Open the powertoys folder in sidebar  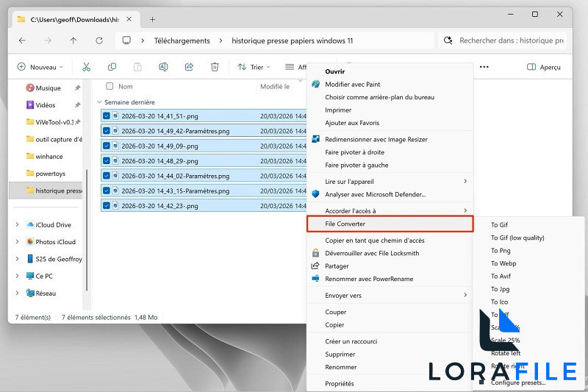50,174
